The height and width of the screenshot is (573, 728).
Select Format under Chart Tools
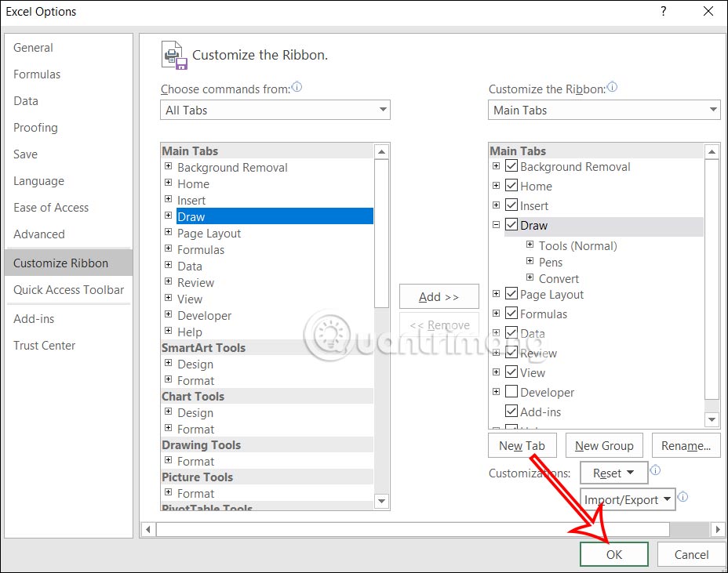(195, 430)
